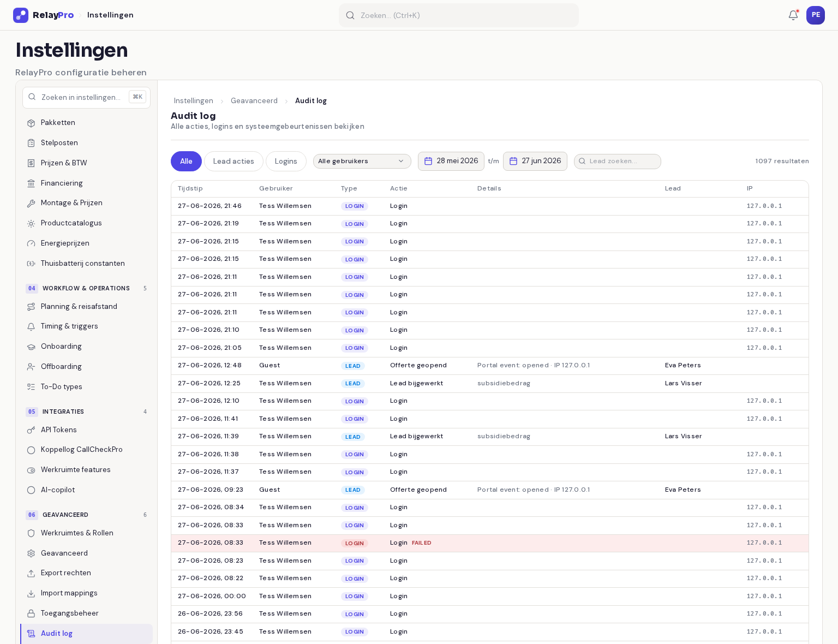This screenshot has width=838, height=644.
Task: Click the FAILED login row at 08:33
Action: pyautogui.click(x=490, y=543)
